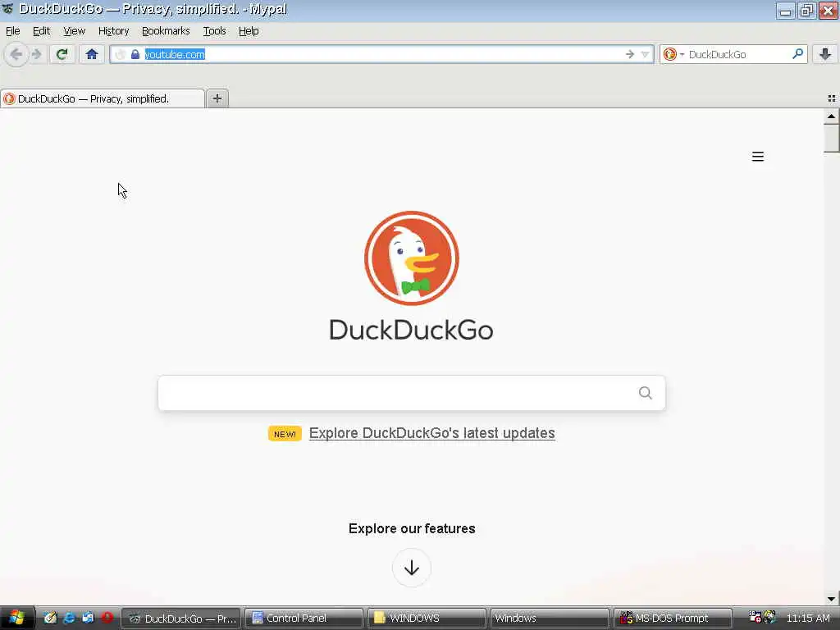840x630 pixels.
Task: Click the down arrow circle under features
Action: point(412,568)
